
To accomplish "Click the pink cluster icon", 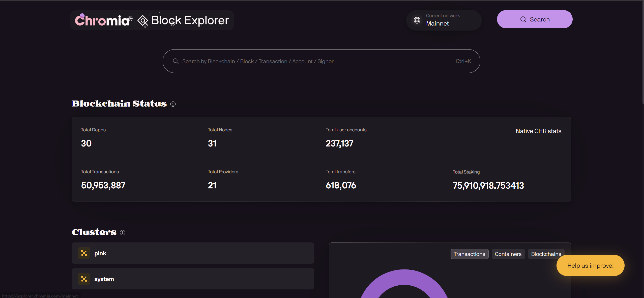I will pyautogui.click(x=84, y=253).
